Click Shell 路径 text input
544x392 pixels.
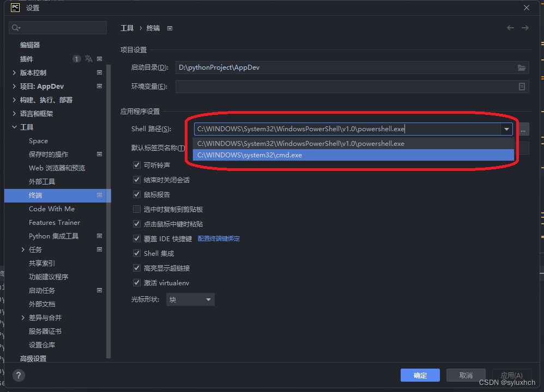[x=347, y=129]
